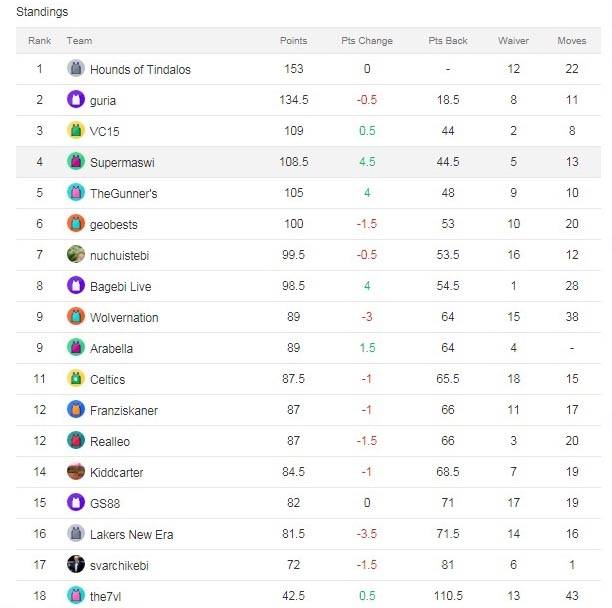
Task: Click the7vl team jersey icon
Action: tap(76, 596)
